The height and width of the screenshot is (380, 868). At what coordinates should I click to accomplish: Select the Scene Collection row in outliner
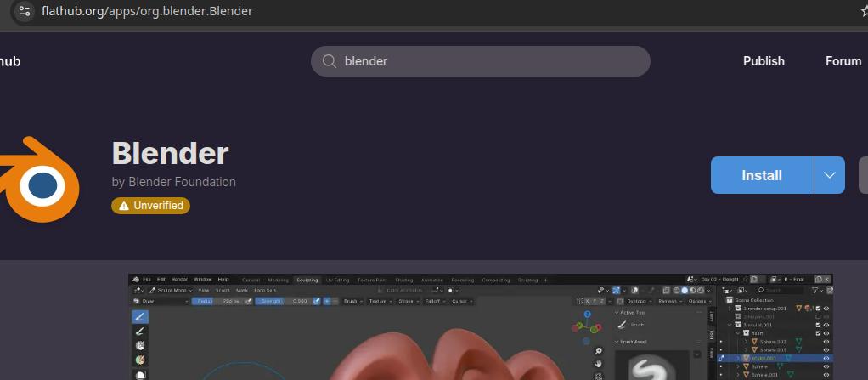775,300
